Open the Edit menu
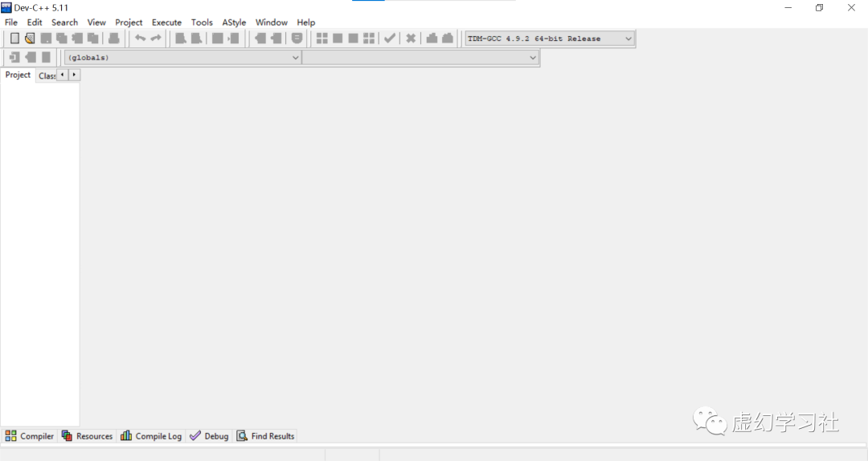 point(35,22)
